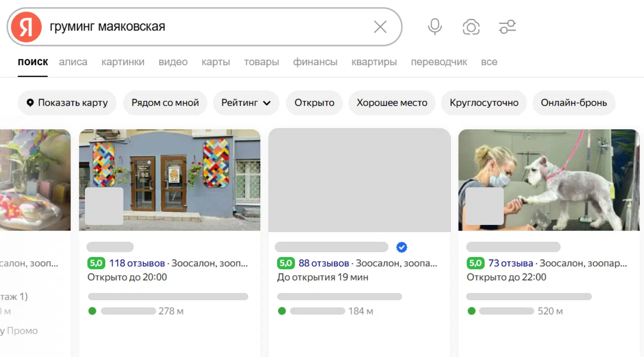Start voice search with the microphone icon
This screenshot has width=644, height=357.
(x=435, y=27)
